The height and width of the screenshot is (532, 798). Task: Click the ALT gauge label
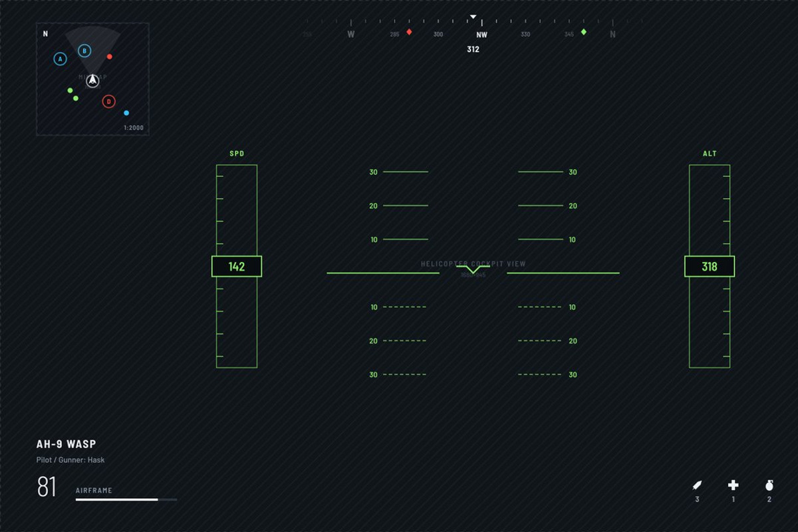point(710,154)
